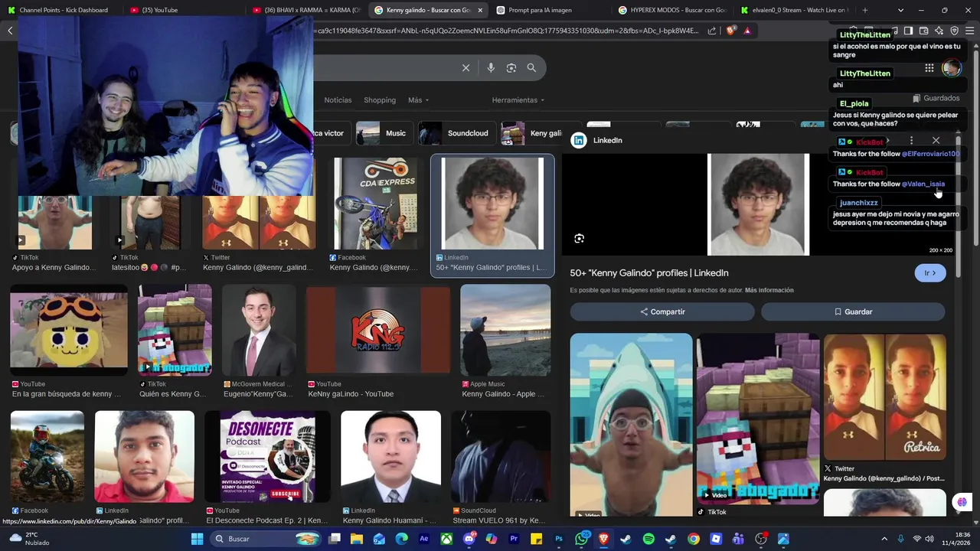Open the CDA Express Facebook image result
This screenshot has height=551, width=980.
click(x=375, y=204)
